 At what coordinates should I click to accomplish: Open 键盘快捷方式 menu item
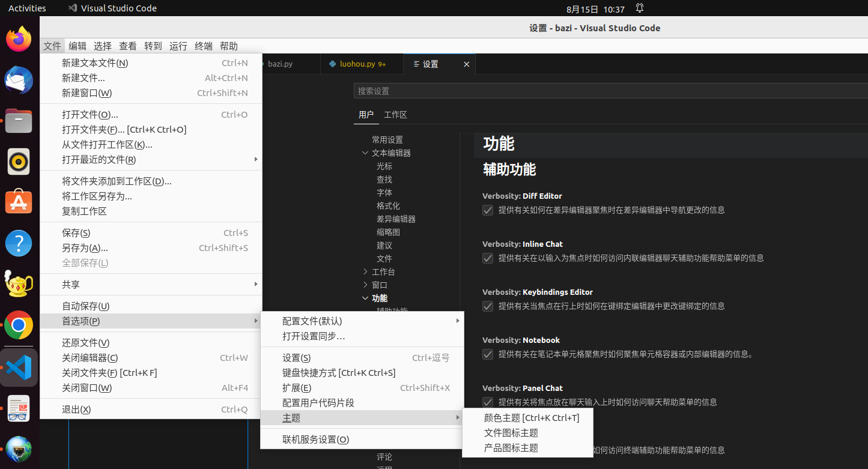(x=362, y=373)
